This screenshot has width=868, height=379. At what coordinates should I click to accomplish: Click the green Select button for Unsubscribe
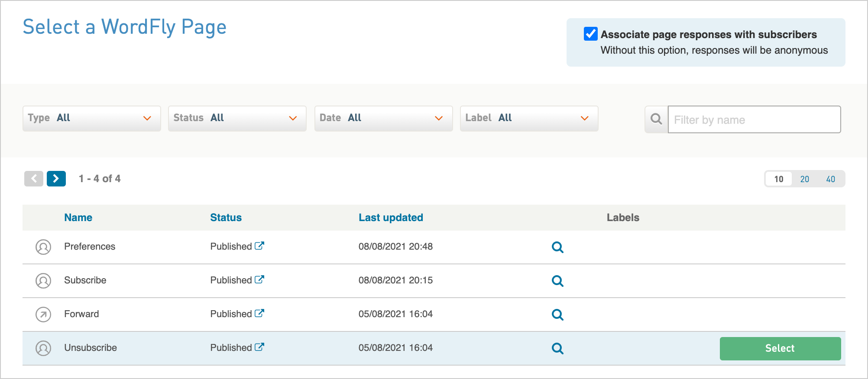coord(781,349)
